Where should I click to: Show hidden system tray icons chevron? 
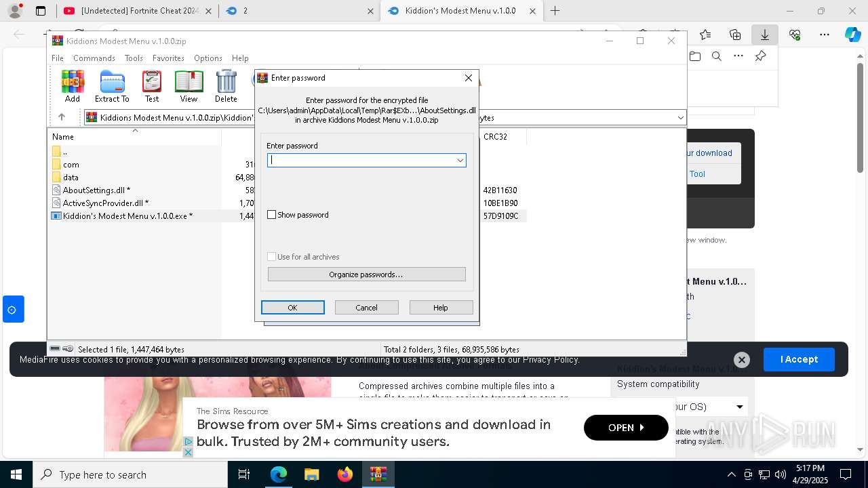click(731, 474)
